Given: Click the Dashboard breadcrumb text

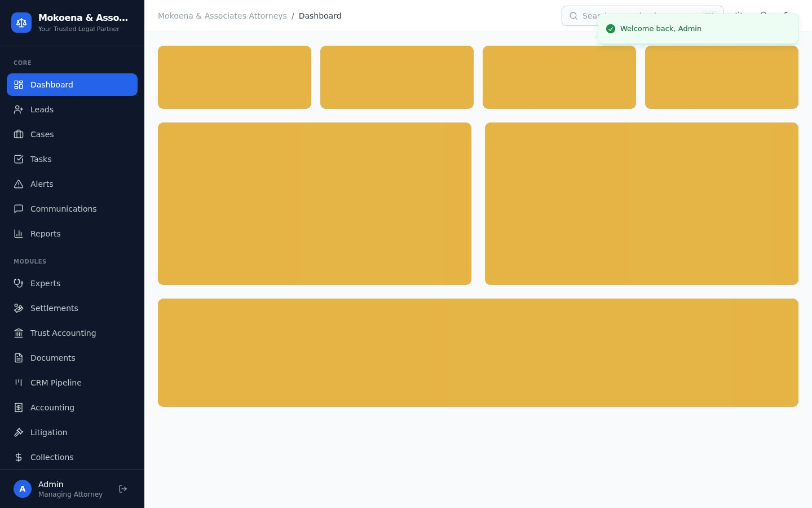Looking at the screenshot, I should click(x=320, y=16).
